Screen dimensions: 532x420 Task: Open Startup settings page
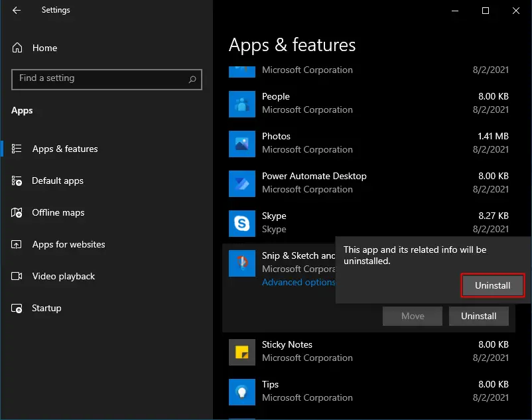point(46,308)
